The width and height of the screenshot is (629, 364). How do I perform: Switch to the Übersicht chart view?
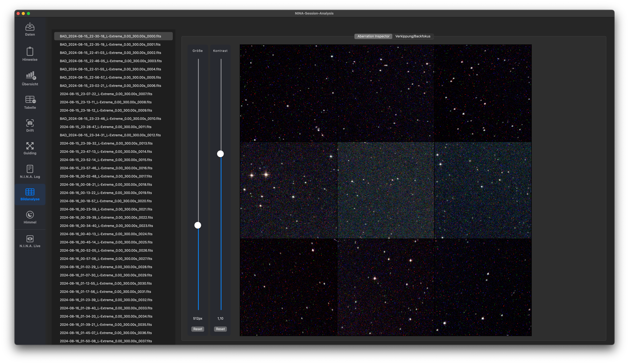pos(30,79)
